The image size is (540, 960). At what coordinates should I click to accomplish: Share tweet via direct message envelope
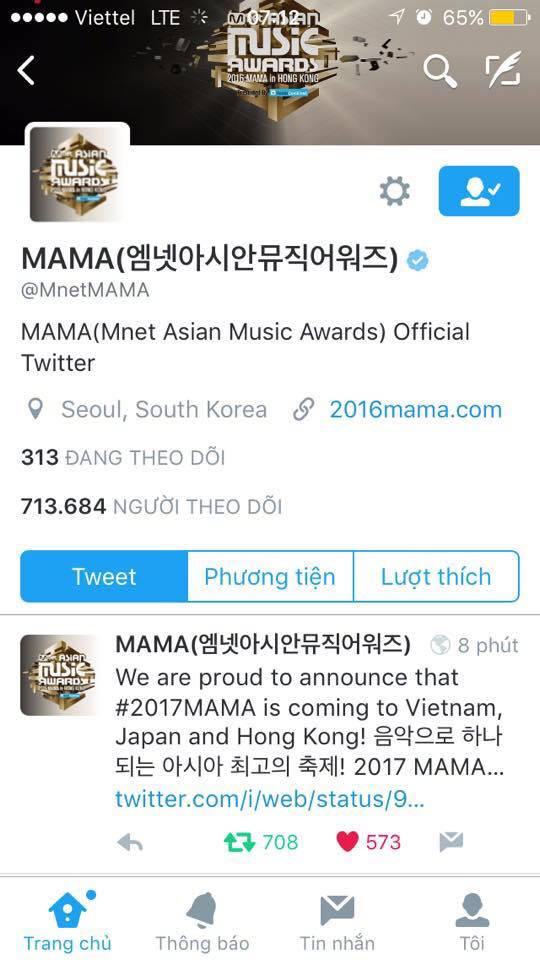pos(451,842)
